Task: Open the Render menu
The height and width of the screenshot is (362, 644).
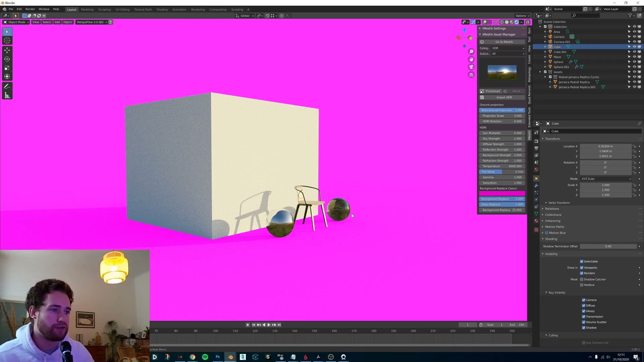Action: 30,9
